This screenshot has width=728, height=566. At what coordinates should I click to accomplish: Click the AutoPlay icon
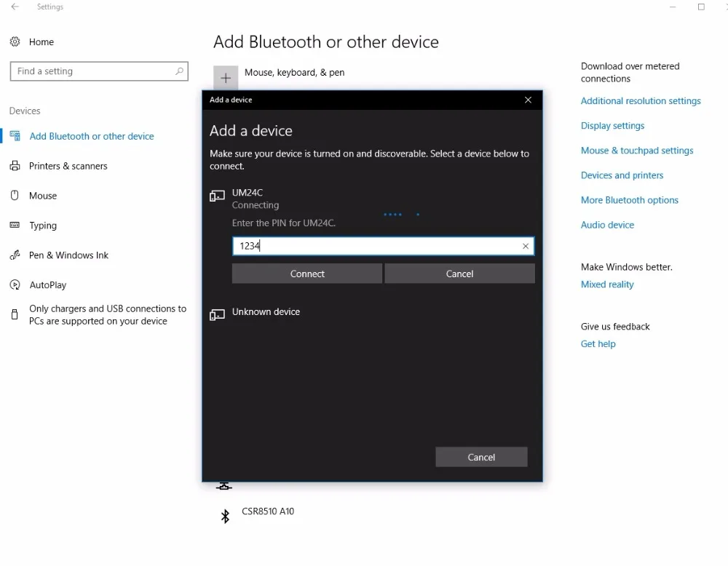[15, 285]
